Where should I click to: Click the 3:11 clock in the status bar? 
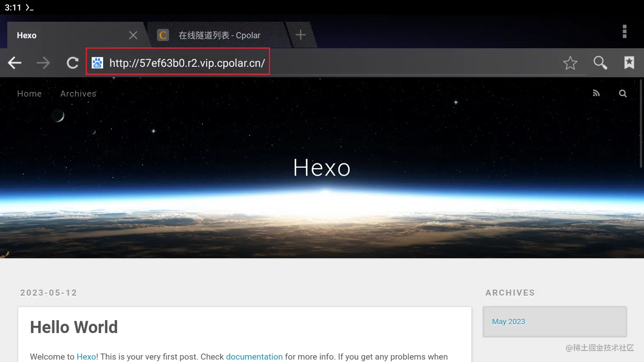pyautogui.click(x=13, y=8)
